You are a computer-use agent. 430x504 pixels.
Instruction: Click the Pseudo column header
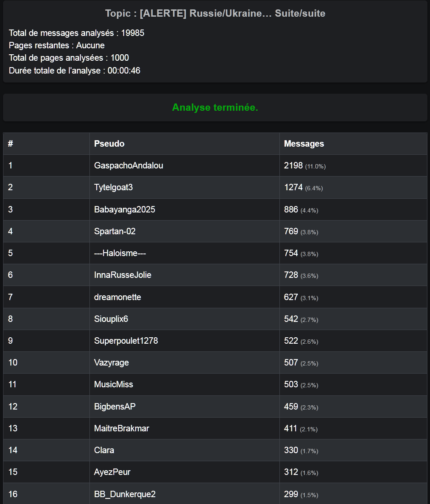(x=109, y=144)
